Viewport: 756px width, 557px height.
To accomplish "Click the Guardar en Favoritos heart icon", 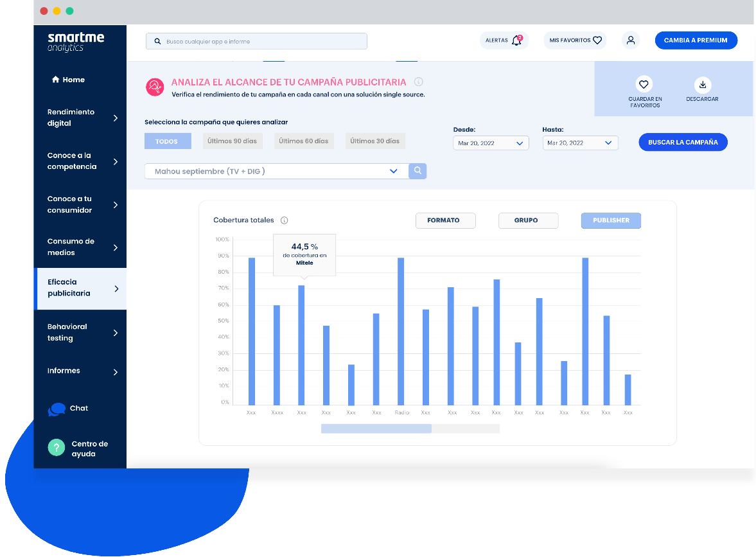I will point(644,84).
